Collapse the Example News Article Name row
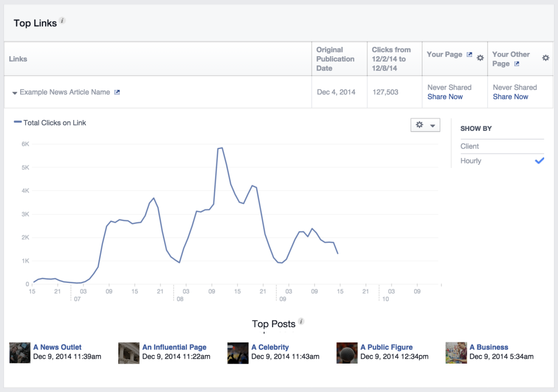Image resolution: width=558 pixels, height=392 pixels. point(15,93)
